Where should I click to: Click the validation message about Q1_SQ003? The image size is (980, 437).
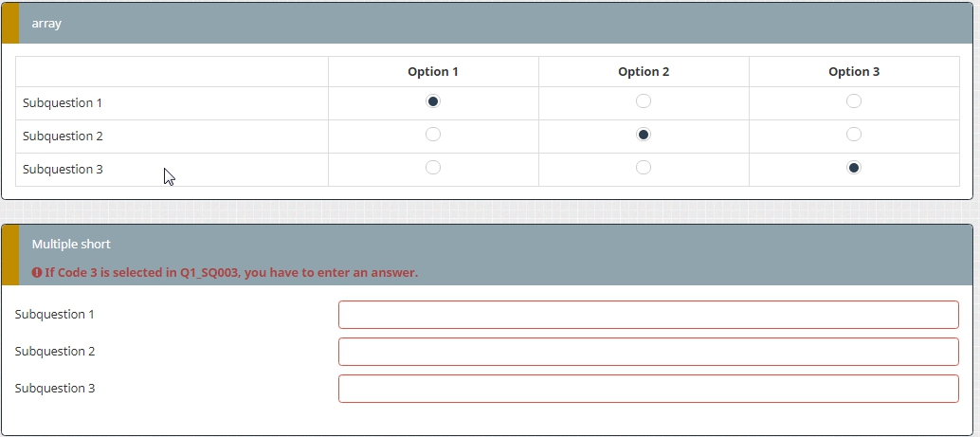pos(231,273)
